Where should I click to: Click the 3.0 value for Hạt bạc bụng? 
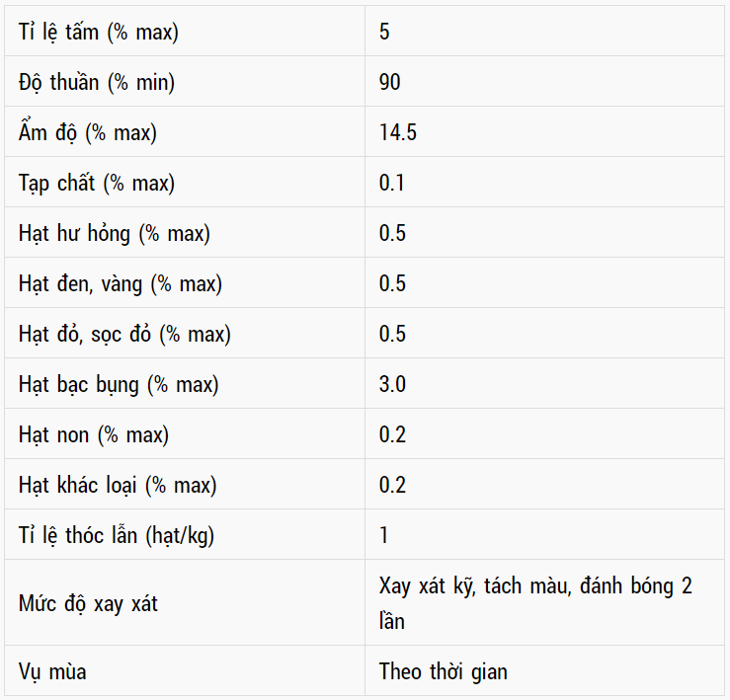392,384
